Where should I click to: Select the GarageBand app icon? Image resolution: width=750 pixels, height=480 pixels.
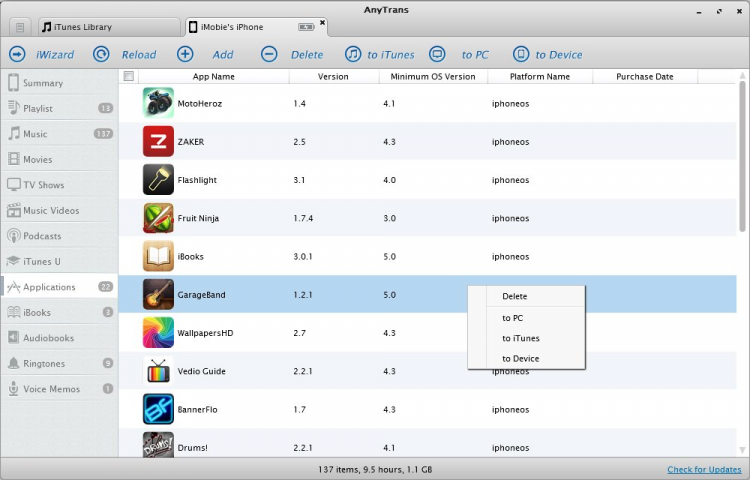click(158, 294)
